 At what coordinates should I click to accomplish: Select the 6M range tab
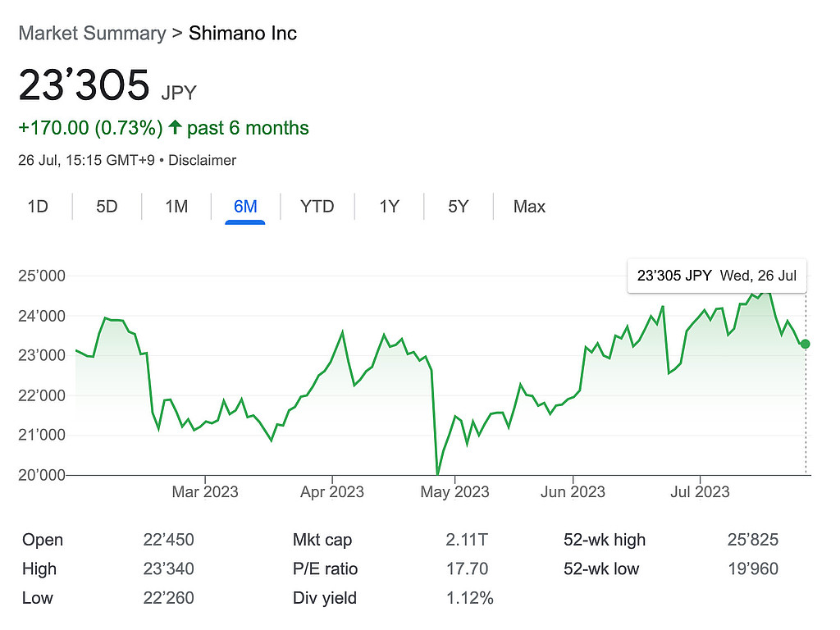[245, 207]
